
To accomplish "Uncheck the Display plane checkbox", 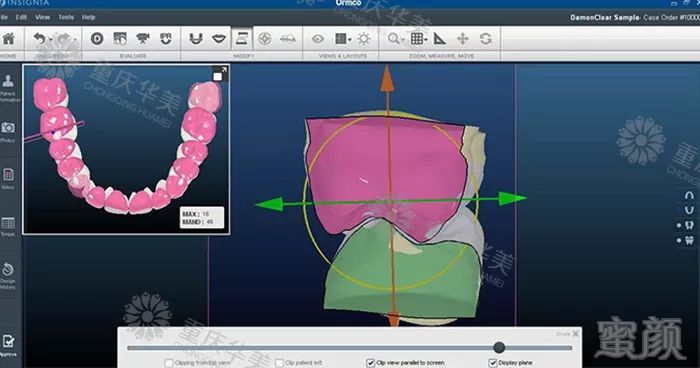I will (492, 363).
